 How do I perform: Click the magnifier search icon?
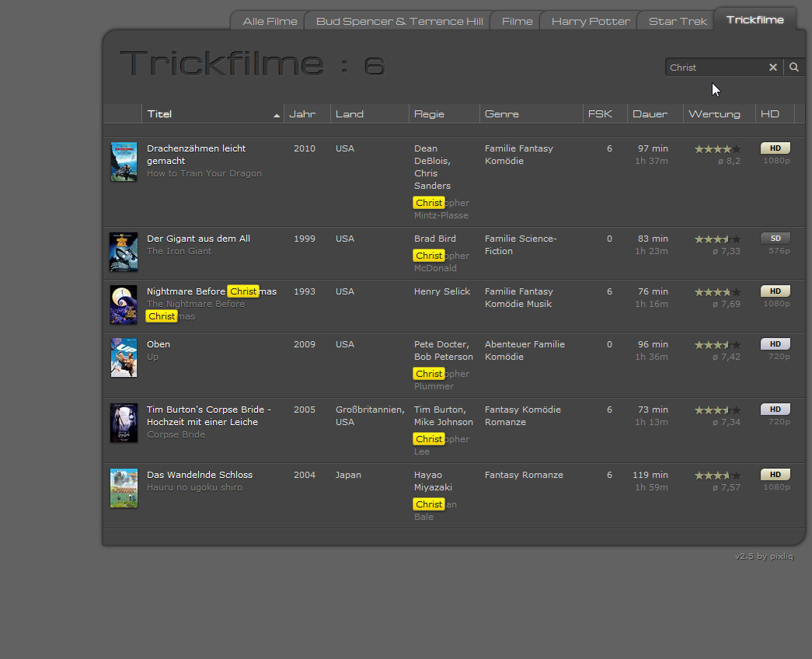point(794,68)
